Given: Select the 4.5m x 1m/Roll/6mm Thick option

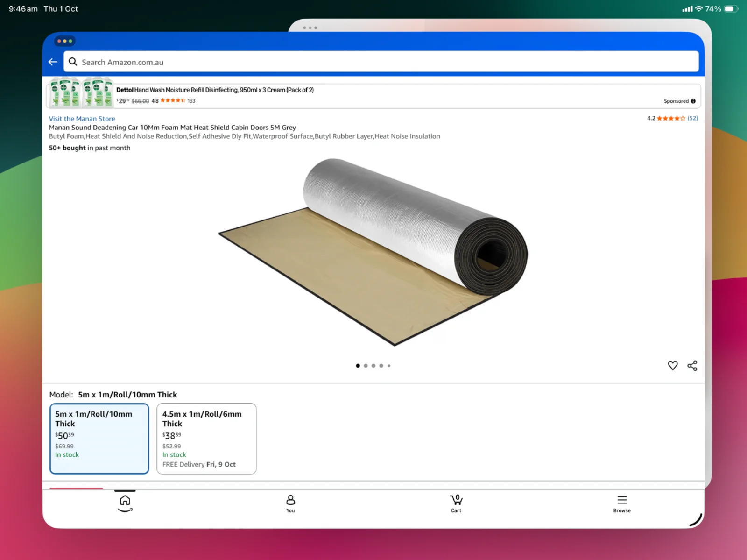Looking at the screenshot, I should point(206,439).
